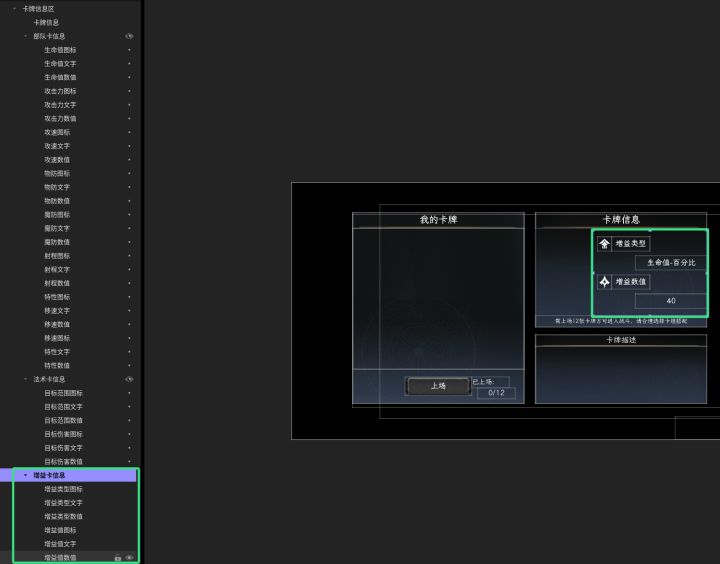Screen dimensions: 720x564
Task: Select the 生命值数值 layer
Action: (x=60, y=77)
